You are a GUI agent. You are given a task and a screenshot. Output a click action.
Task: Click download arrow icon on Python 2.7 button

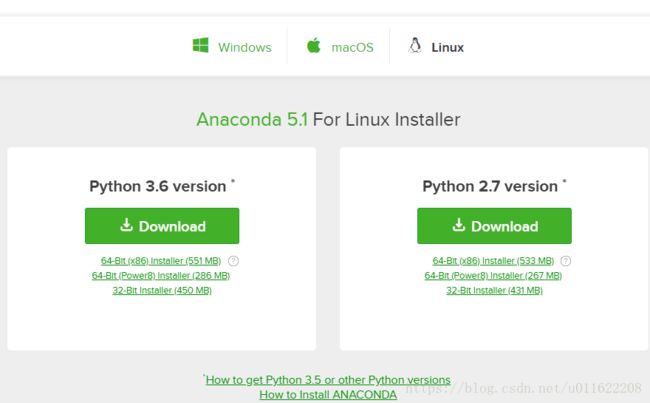459,225
